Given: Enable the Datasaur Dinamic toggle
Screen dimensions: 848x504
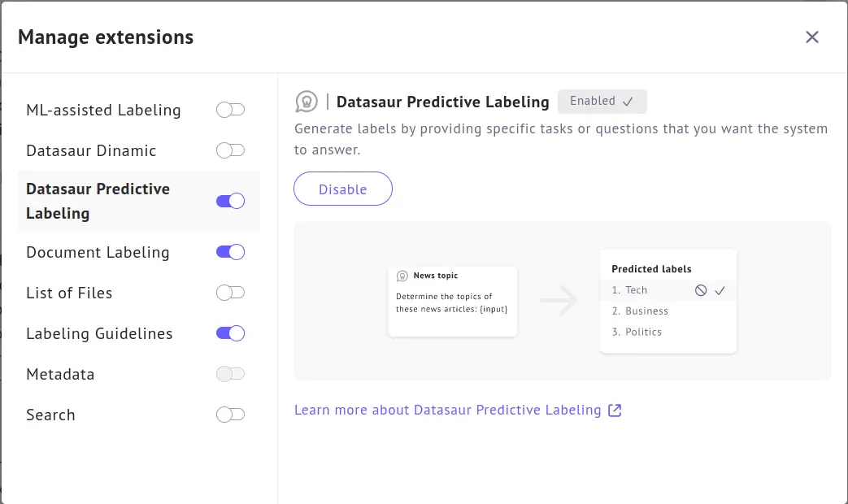Looking at the screenshot, I should point(230,150).
